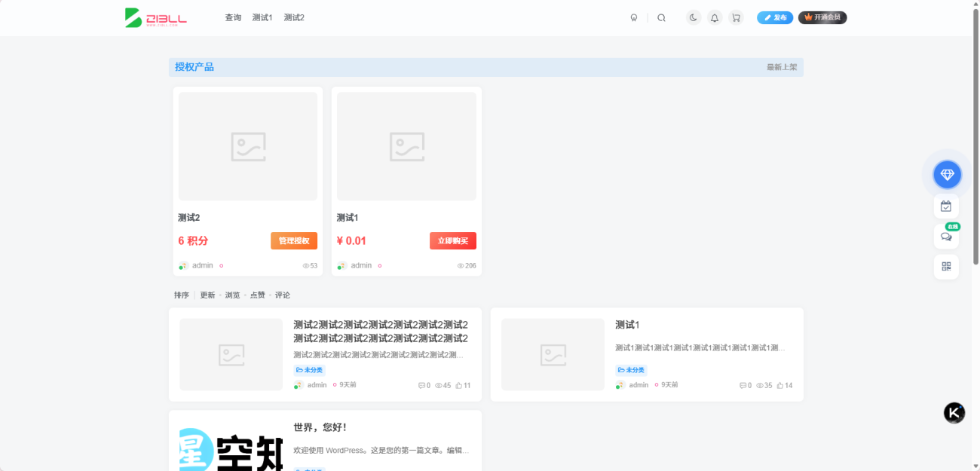Click 立即购买 on the 测试1 product
The height and width of the screenshot is (471, 980).
(452, 241)
